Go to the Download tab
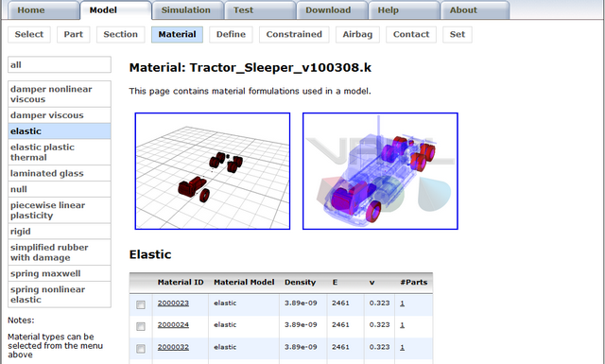The image size is (605, 364). point(332,10)
